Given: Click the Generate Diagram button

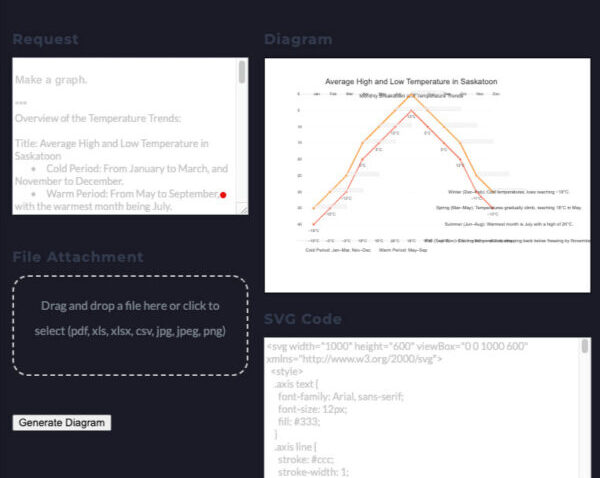Looking at the screenshot, I should [x=62, y=423].
